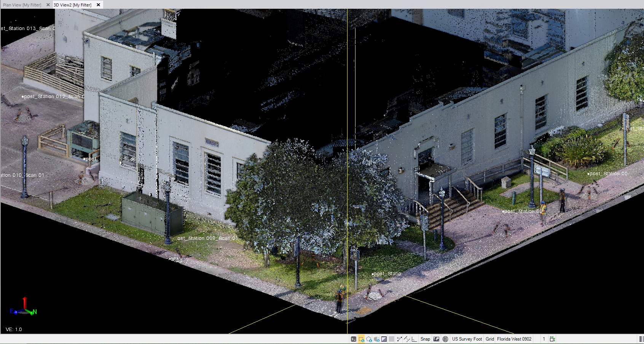
Task: Click the perpendicular angle snap icon
Action: tap(414, 339)
